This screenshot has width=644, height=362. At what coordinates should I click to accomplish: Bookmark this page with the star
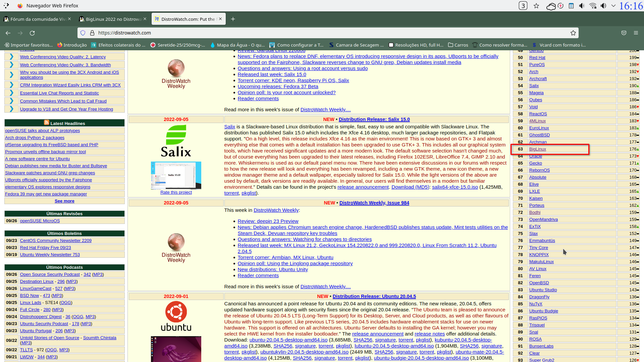573,33
